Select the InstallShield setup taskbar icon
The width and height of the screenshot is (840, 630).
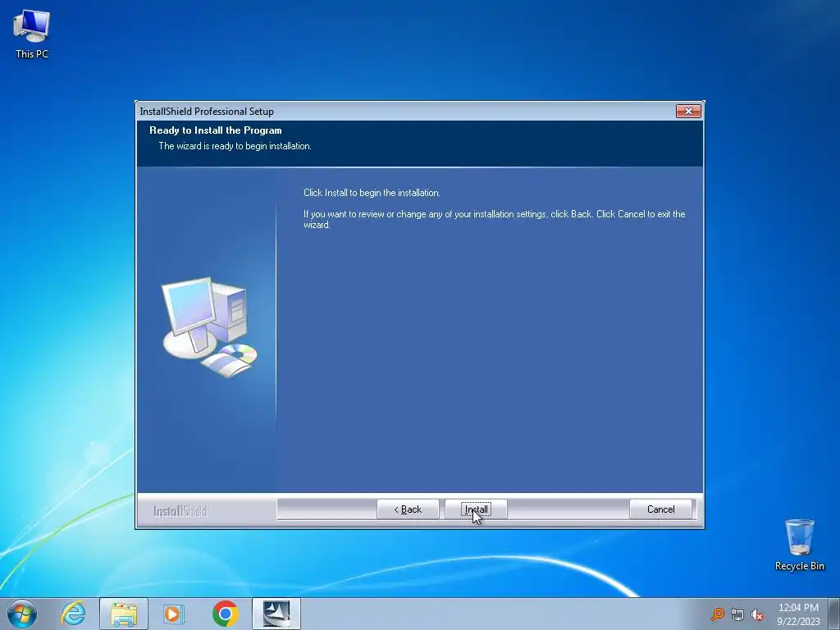tap(276, 614)
